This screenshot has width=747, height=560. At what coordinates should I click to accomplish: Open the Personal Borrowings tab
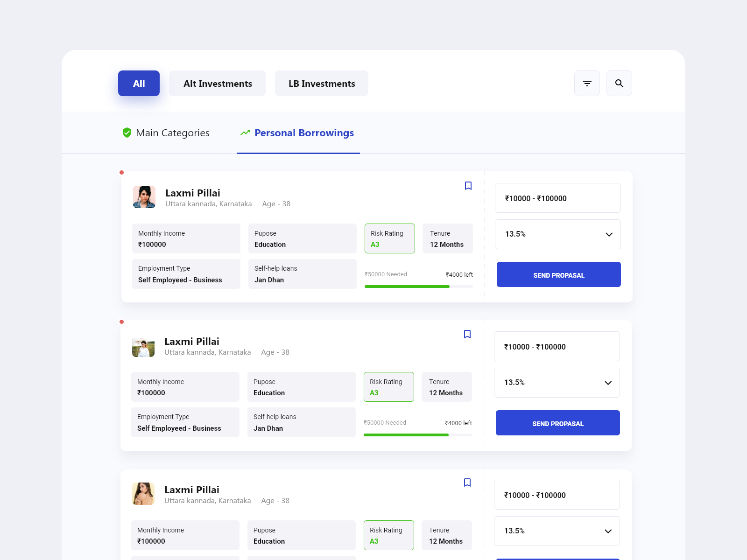click(x=298, y=133)
